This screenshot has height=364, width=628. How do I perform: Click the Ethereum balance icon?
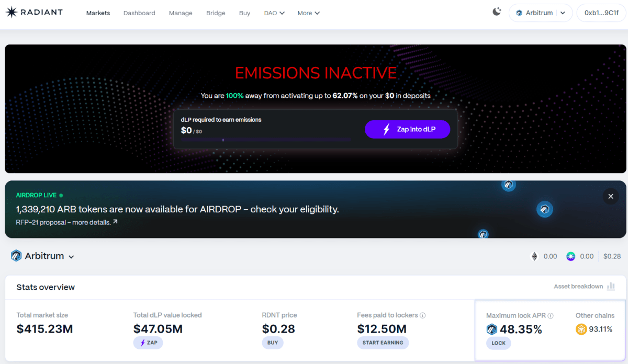[534, 256]
